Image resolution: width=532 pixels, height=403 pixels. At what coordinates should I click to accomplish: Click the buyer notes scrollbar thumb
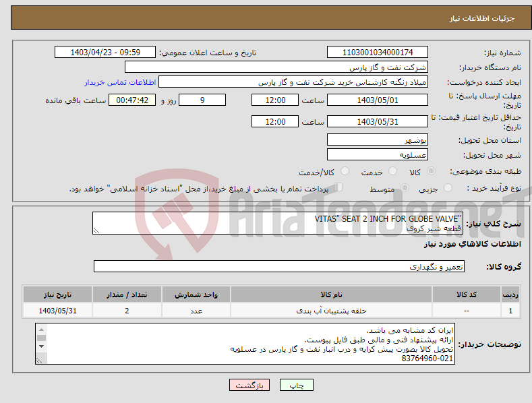[41, 338]
